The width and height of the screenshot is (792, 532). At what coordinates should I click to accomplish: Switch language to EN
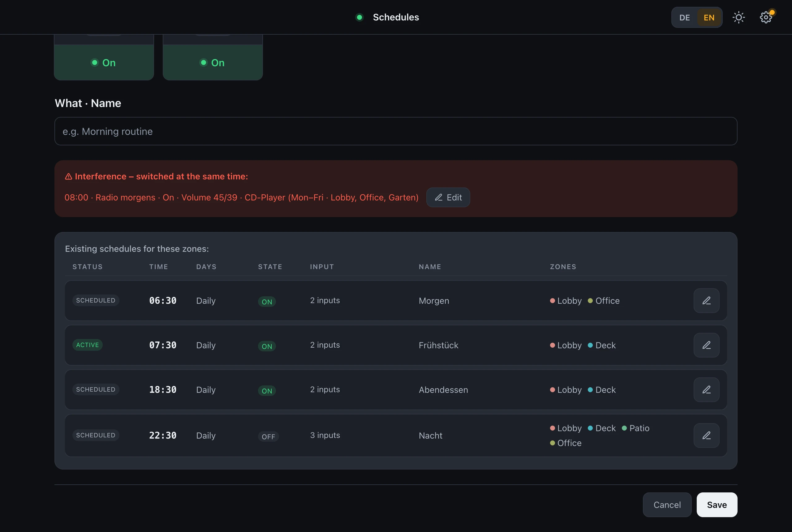pos(709,17)
